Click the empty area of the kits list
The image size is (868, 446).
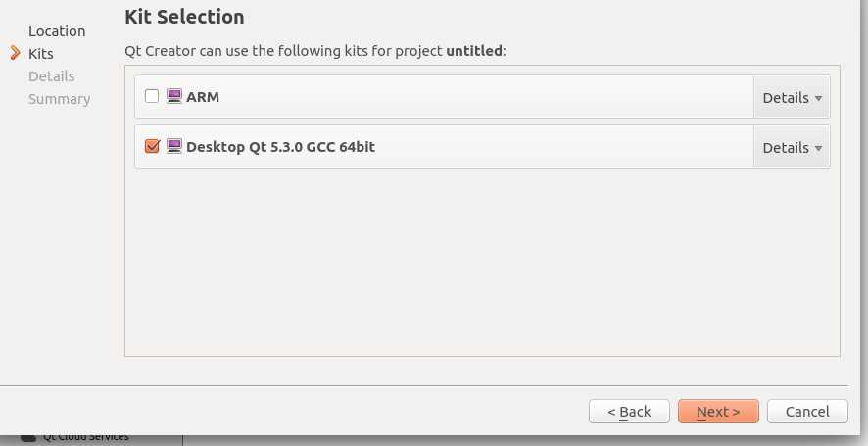[x=482, y=261]
